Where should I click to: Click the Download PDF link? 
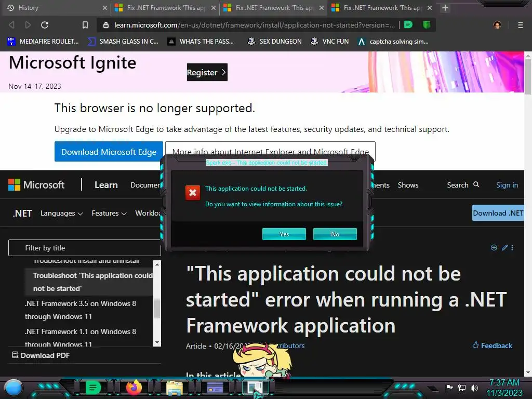click(41, 355)
